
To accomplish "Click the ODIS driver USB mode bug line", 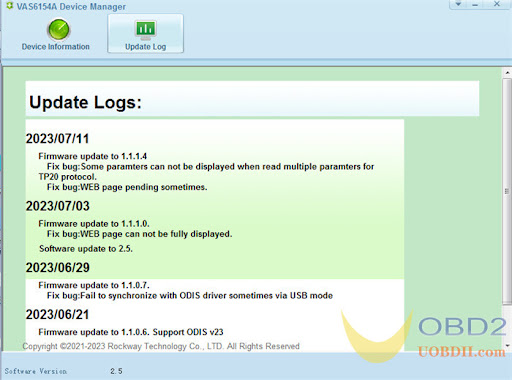I will (x=190, y=296).
